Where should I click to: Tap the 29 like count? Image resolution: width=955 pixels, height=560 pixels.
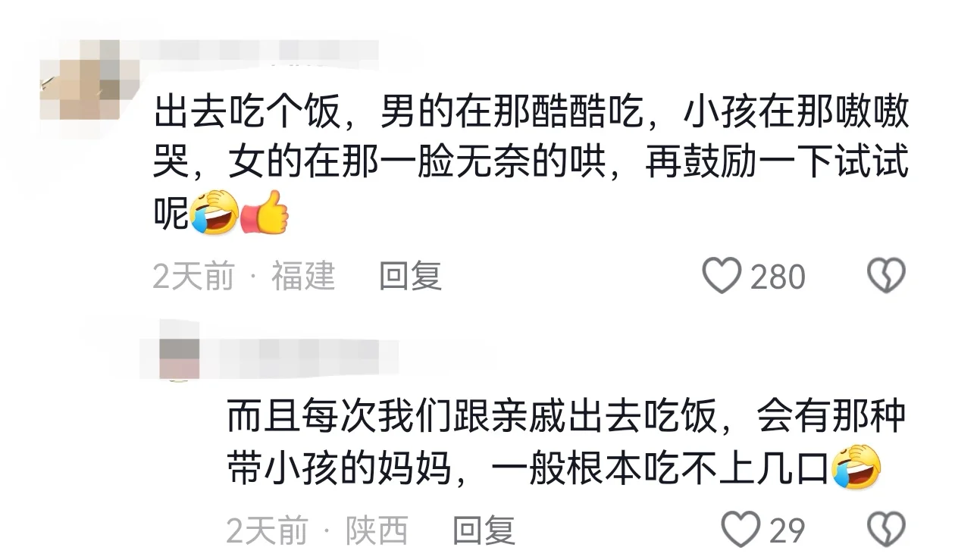point(787,530)
